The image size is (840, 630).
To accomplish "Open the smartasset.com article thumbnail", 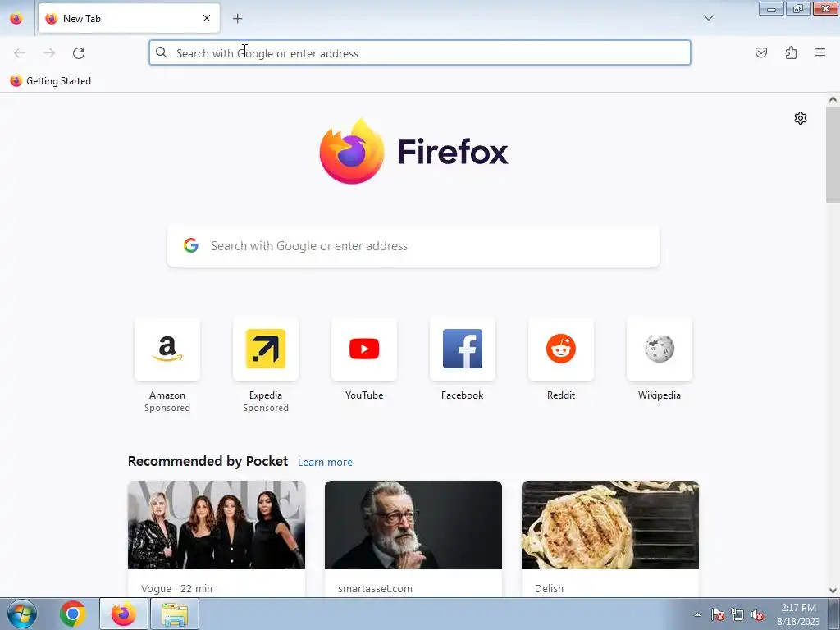I will pyautogui.click(x=413, y=525).
